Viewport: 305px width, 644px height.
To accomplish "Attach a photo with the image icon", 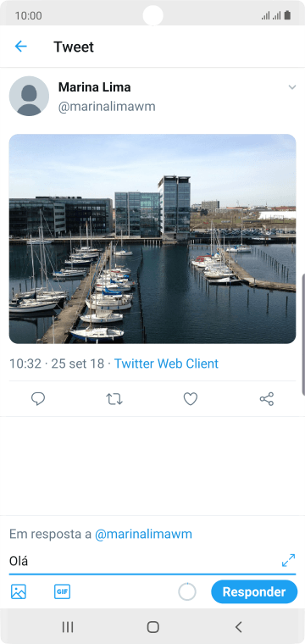I will point(19,591).
